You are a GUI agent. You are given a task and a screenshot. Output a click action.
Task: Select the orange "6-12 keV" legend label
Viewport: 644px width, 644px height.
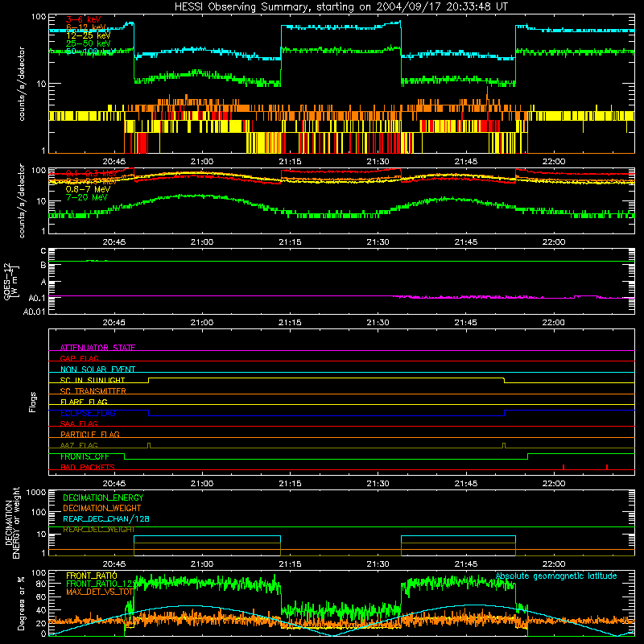pyautogui.click(x=86, y=27)
